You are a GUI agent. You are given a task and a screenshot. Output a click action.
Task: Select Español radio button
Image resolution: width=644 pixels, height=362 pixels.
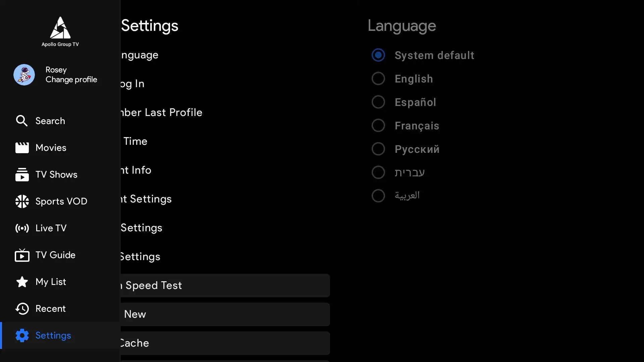click(x=378, y=102)
